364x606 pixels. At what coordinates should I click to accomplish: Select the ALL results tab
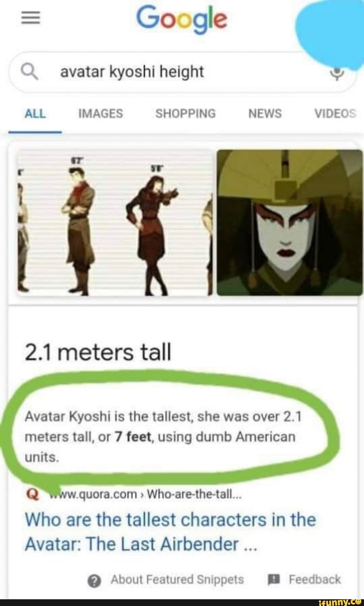point(35,114)
